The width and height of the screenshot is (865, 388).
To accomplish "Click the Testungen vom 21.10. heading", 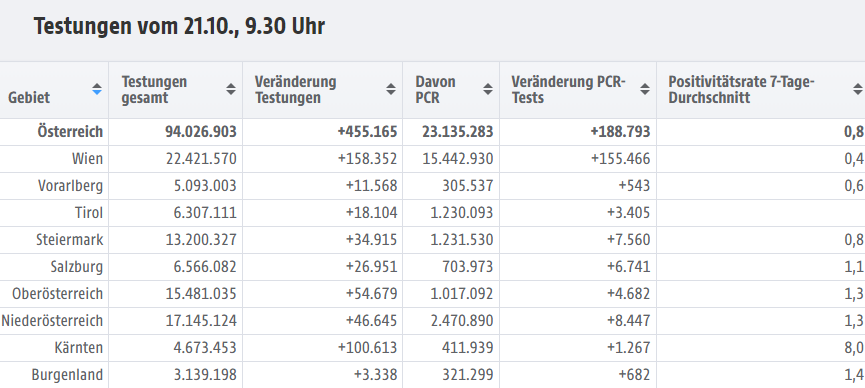I will click(179, 26).
